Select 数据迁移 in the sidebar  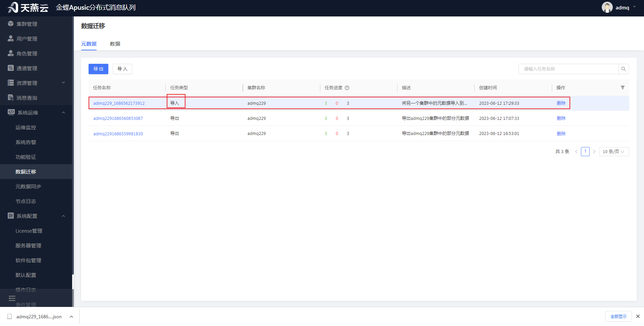[36, 172]
